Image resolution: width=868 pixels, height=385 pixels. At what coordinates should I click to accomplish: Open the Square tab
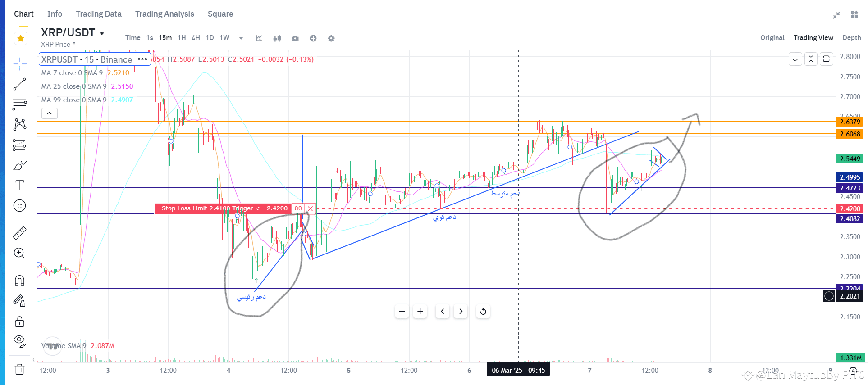[x=220, y=14]
